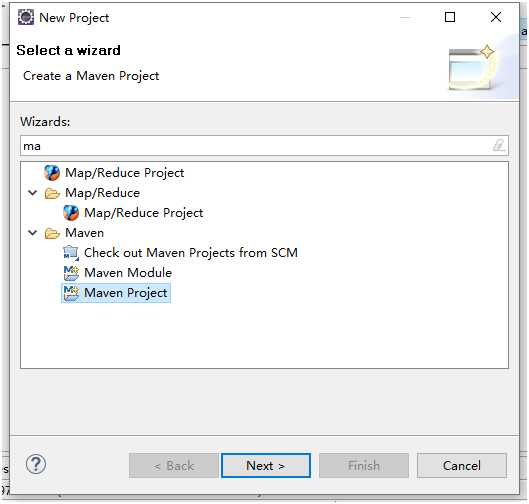Click the Check out Maven Projects SCM icon
529x504 pixels.
coord(71,253)
